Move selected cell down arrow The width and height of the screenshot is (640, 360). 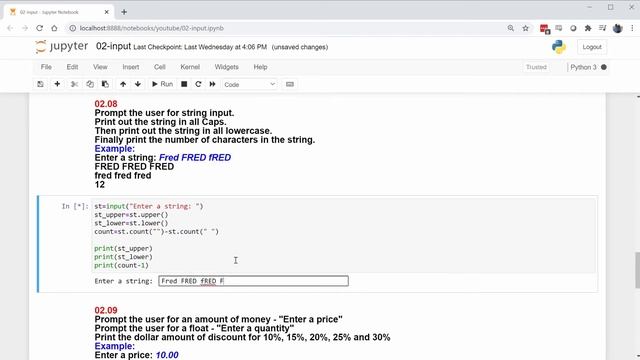tap(138, 84)
